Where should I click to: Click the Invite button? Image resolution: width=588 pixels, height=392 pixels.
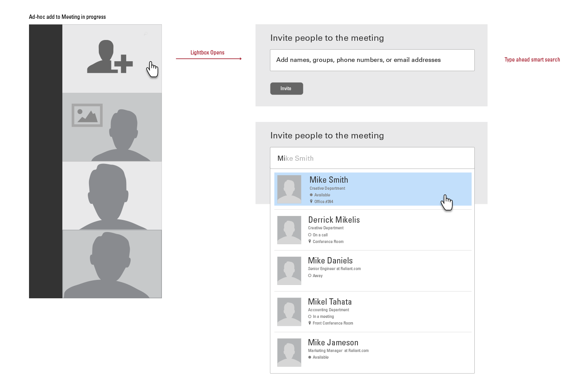point(287,89)
